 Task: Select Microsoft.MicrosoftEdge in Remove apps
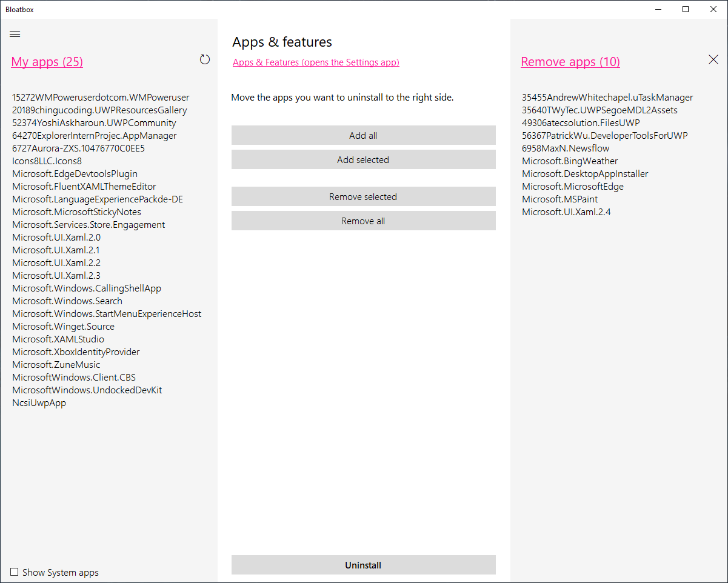[573, 187]
